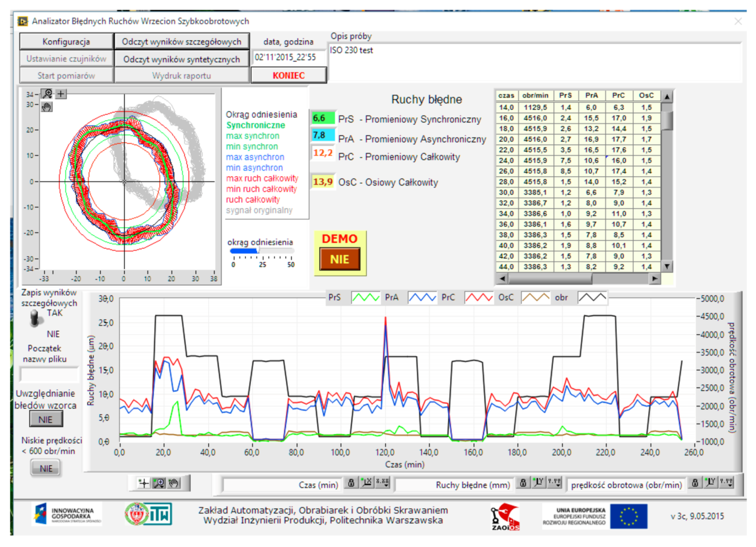Click the DEMO NIE button
The height and width of the screenshot is (547, 756).
[339, 259]
